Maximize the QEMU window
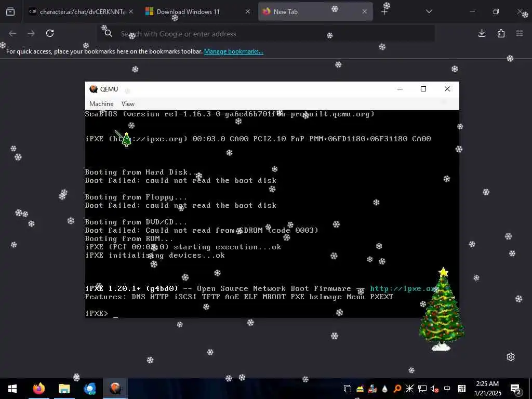 [x=423, y=89]
